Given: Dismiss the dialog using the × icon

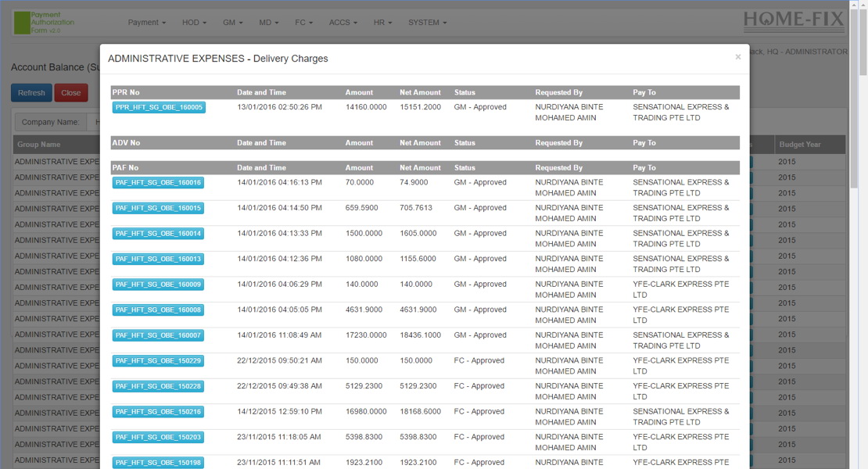Looking at the screenshot, I should [x=737, y=56].
